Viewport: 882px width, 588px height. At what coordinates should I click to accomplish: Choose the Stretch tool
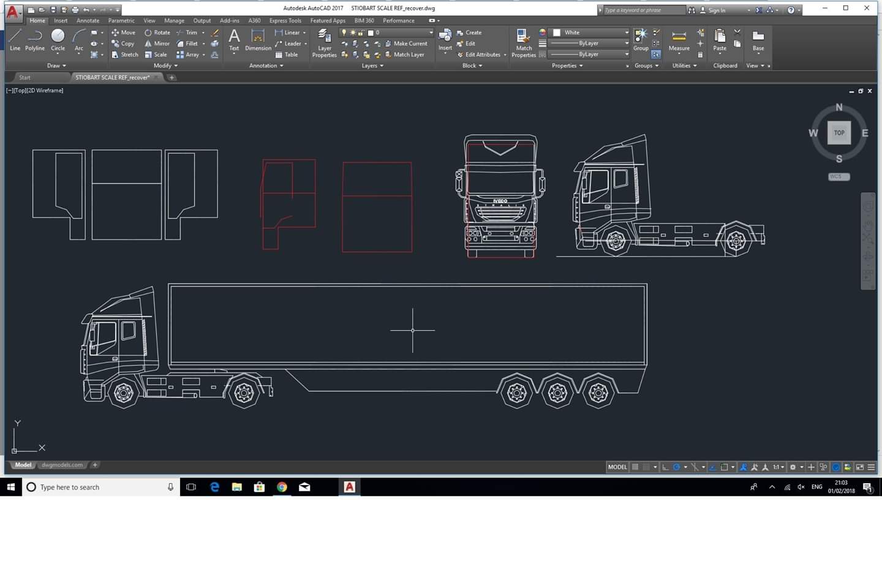point(125,55)
